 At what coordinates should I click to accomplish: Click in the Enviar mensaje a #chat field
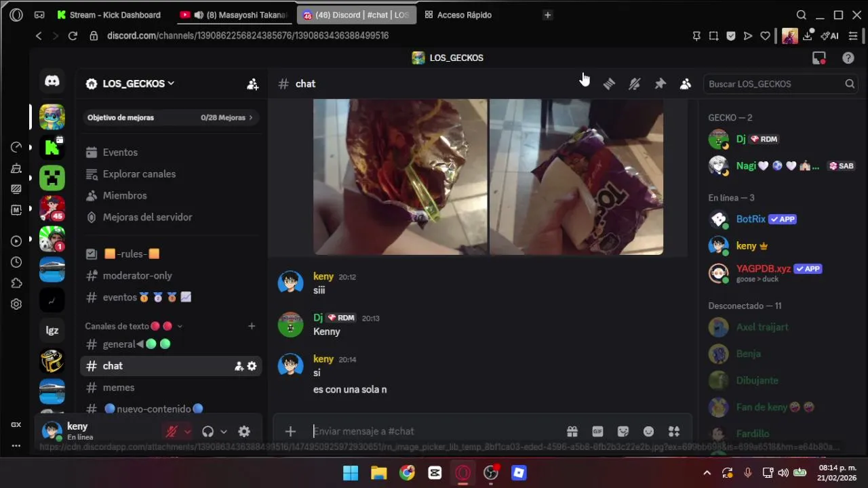coord(434,431)
